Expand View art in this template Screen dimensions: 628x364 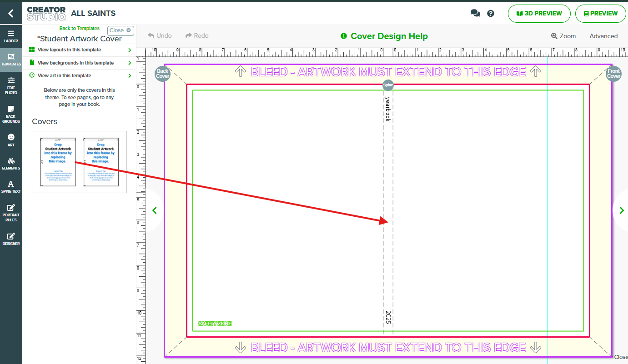80,75
